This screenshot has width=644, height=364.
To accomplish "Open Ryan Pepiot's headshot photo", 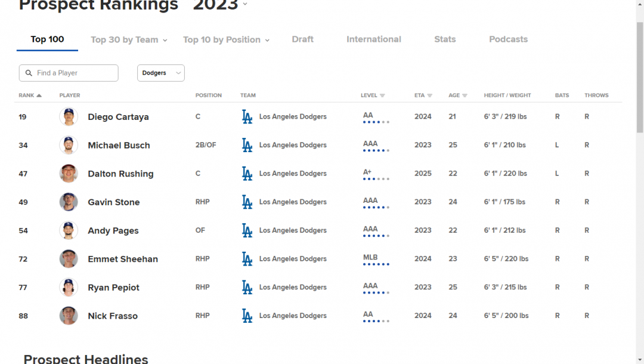I will pyautogui.click(x=69, y=287).
